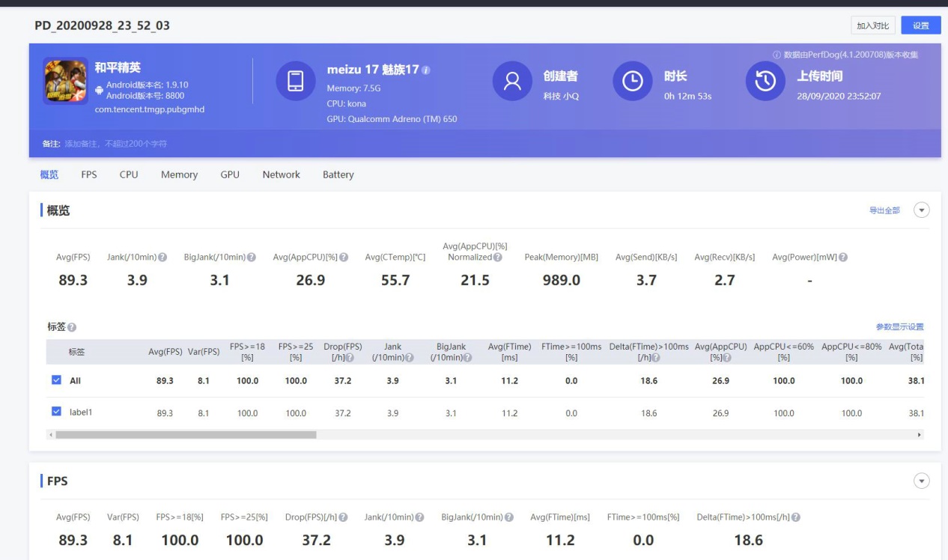Screen dimensions: 948x560
Task: Collapse the 概览 section with chevron
Action: tap(922, 210)
